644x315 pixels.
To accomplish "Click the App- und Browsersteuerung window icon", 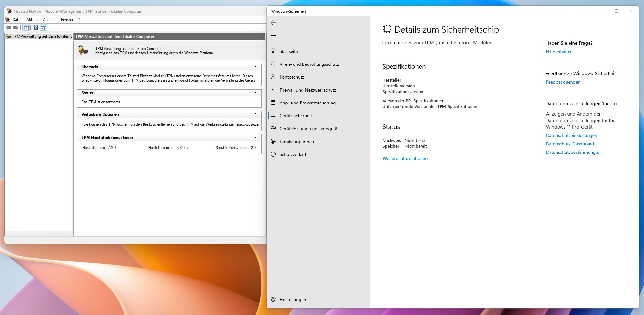I will pyautogui.click(x=273, y=103).
